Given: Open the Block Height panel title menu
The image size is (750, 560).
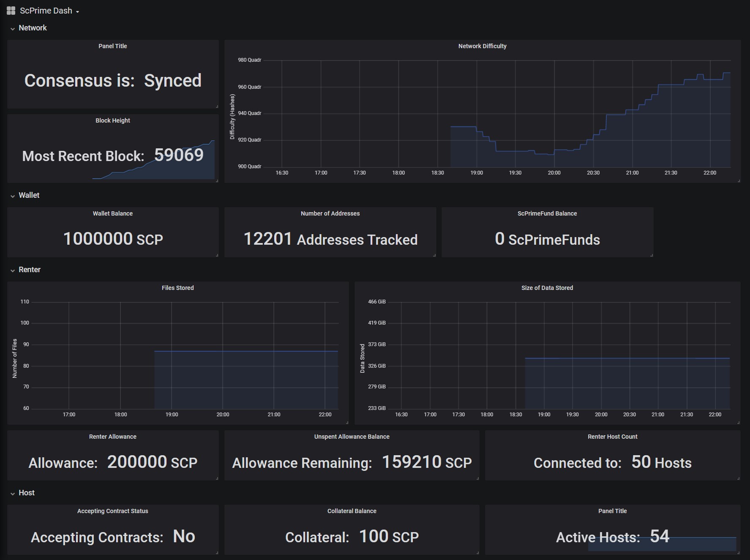Looking at the screenshot, I should tap(113, 120).
